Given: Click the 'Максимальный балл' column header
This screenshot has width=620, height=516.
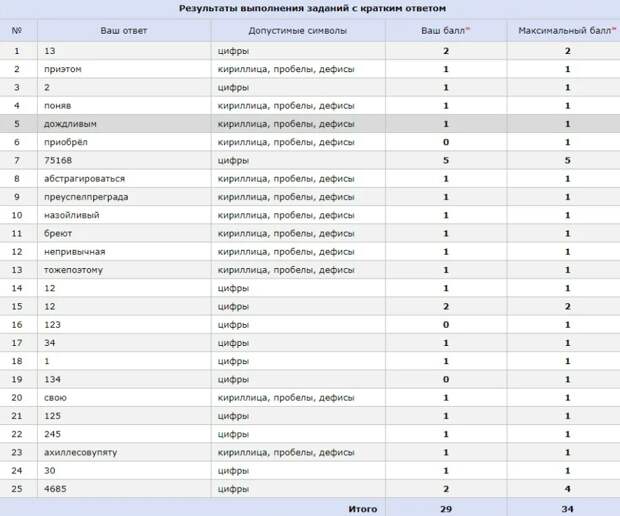Looking at the screenshot, I should coord(567,30).
